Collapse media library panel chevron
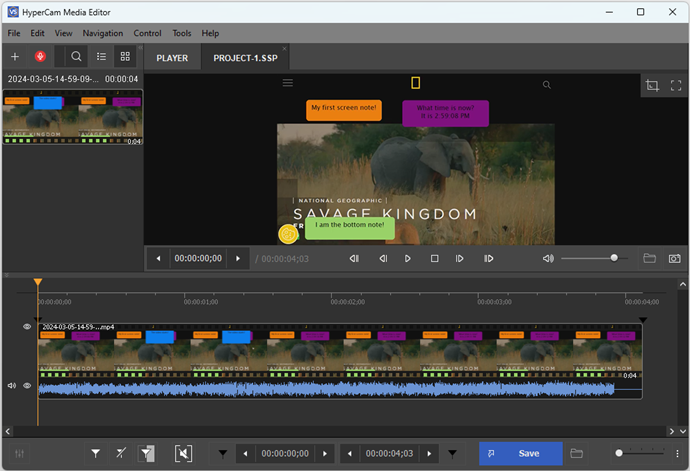Viewport: 690px width, 471px height. (140, 48)
